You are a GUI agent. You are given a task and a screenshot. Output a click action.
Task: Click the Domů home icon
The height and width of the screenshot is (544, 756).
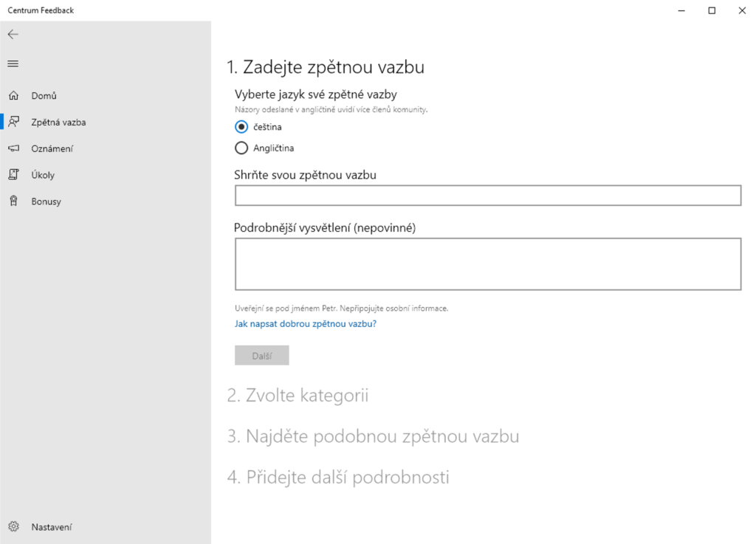click(x=13, y=96)
